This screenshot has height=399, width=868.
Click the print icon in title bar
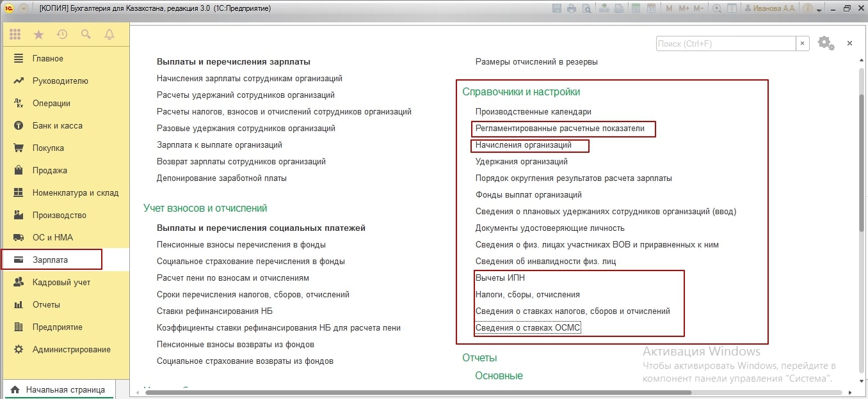pyautogui.click(x=571, y=9)
